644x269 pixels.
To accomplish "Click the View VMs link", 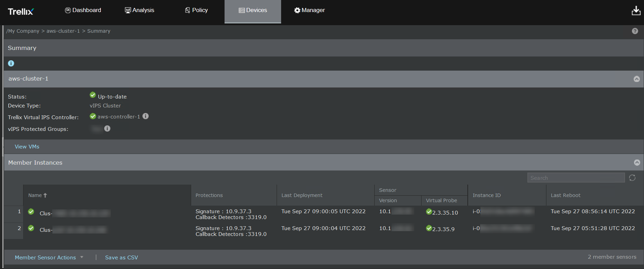I will [x=27, y=147].
